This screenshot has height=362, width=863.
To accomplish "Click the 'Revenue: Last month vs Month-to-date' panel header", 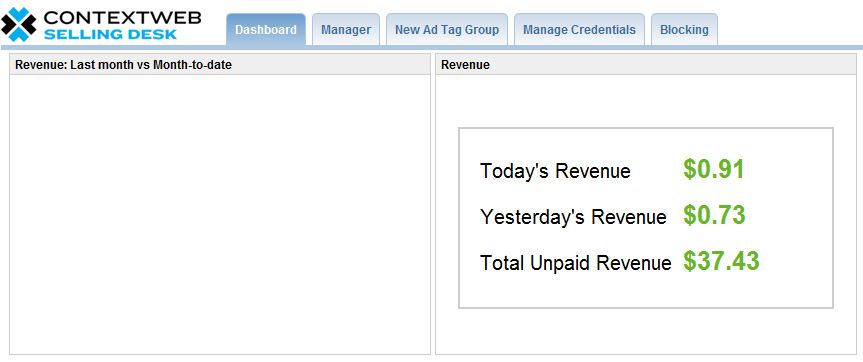I will click(x=220, y=64).
